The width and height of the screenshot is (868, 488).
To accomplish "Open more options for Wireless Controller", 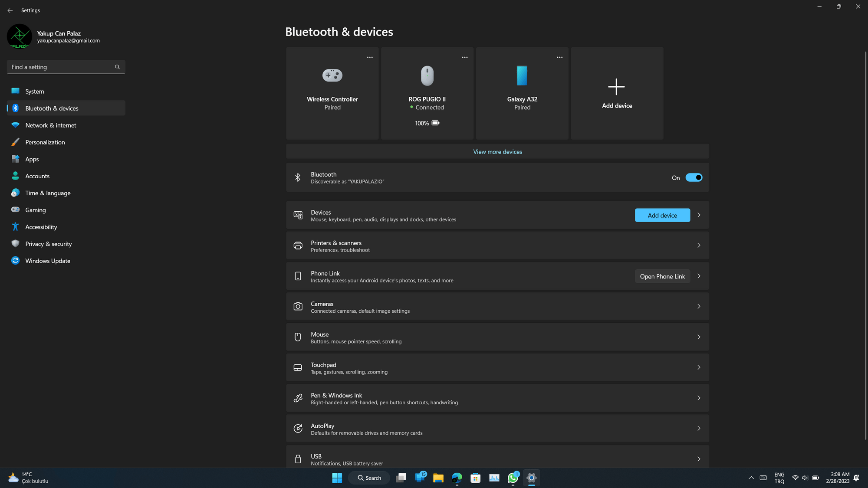I will pos(370,57).
